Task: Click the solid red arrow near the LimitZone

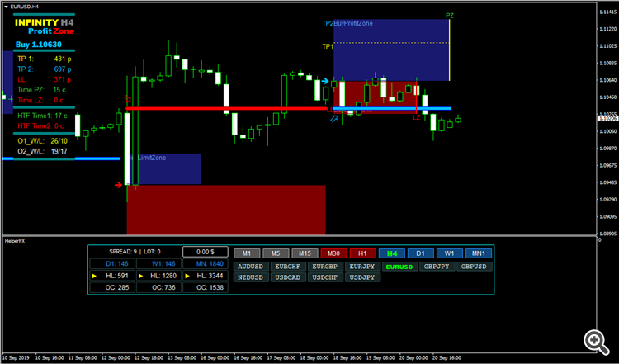Action: click(118, 185)
